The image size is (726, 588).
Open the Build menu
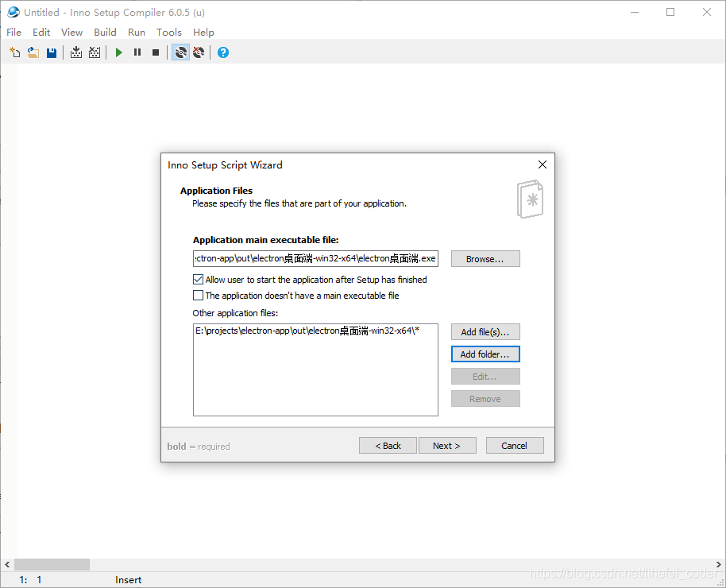point(105,32)
